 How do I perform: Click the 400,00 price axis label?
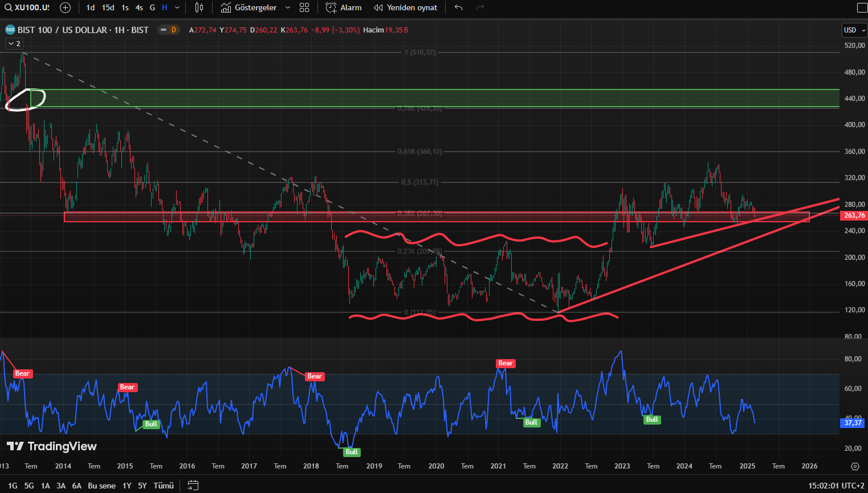click(x=854, y=125)
